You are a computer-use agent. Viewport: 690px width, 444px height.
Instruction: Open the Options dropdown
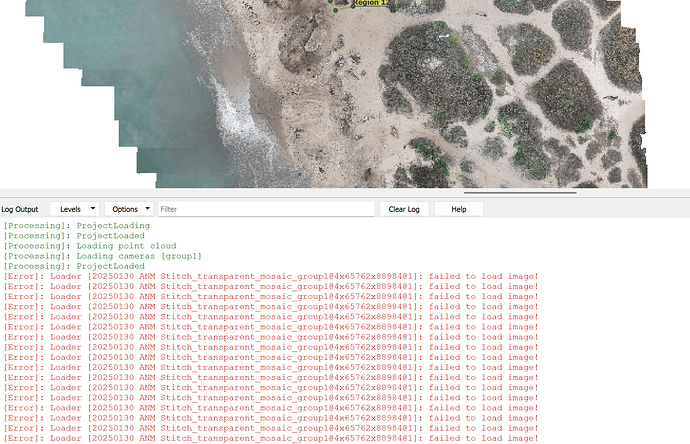point(129,209)
